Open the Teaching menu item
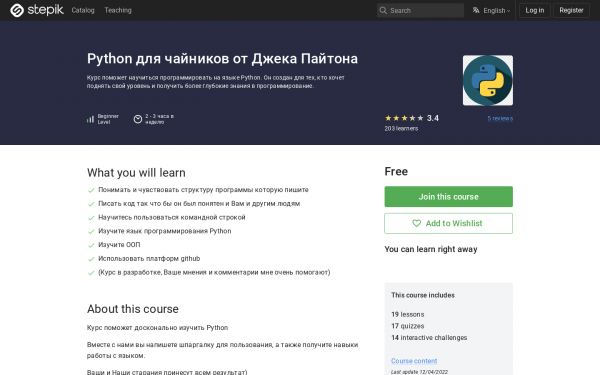This screenshot has width=600, height=375. (x=118, y=10)
